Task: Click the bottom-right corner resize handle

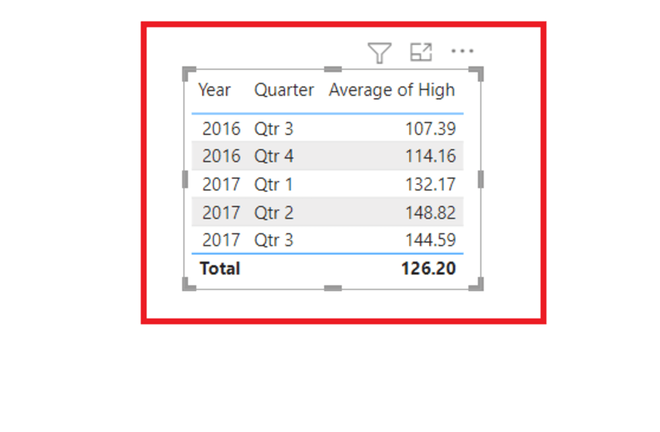Action: click(x=476, y=284)
